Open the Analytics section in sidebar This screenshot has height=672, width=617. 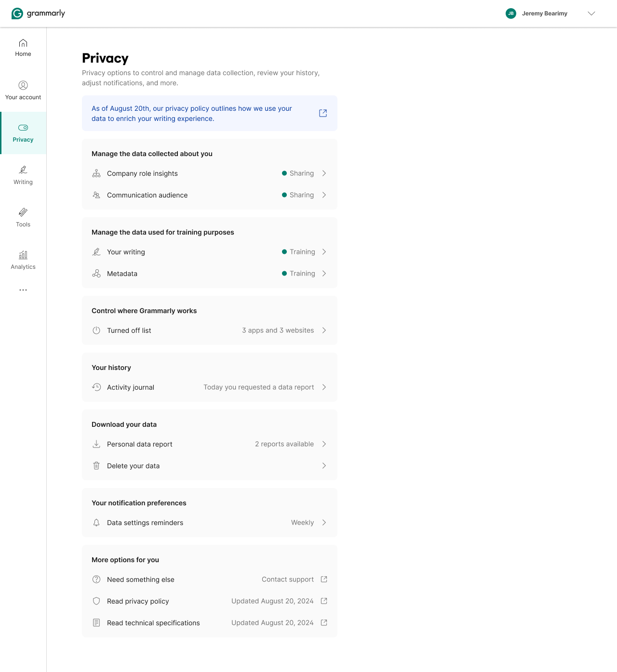[23, 259]
